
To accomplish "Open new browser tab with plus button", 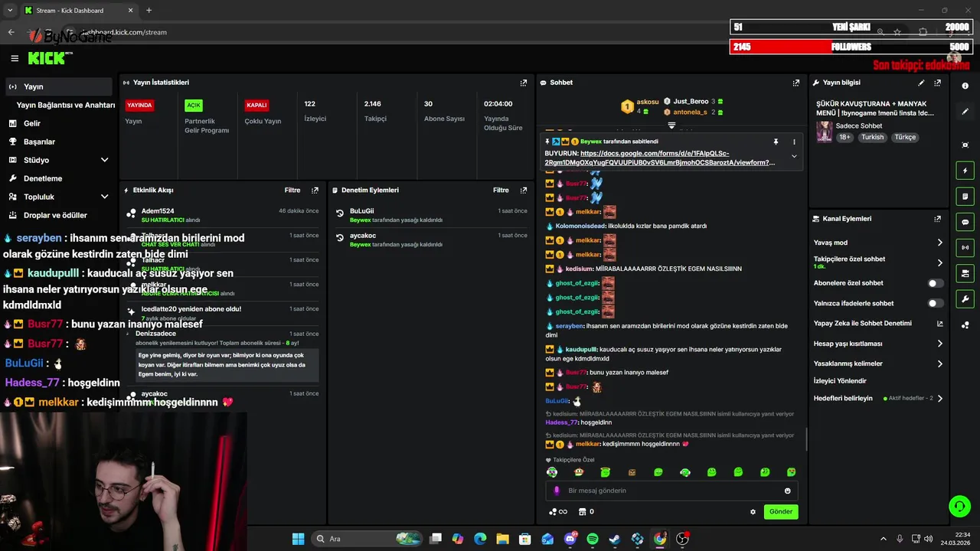I will point(149,11).
